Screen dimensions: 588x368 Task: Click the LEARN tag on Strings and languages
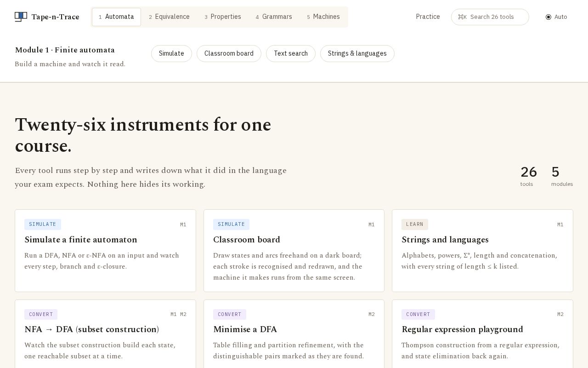415,224
